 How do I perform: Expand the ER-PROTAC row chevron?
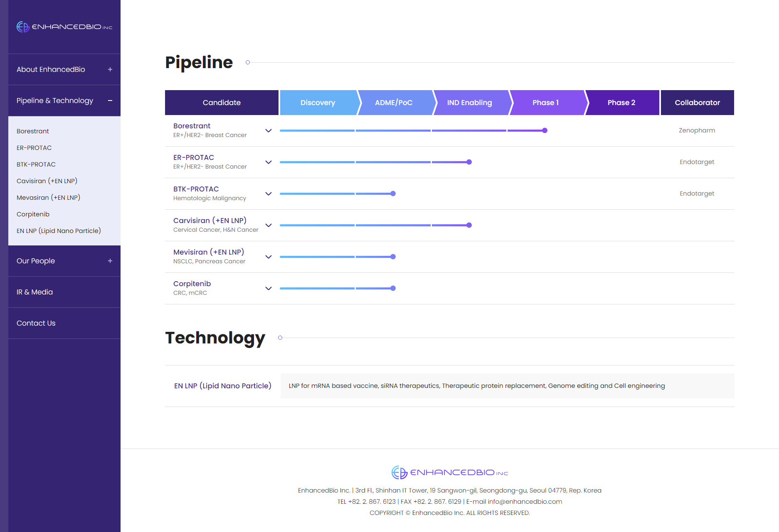click(x=269, y=162)
